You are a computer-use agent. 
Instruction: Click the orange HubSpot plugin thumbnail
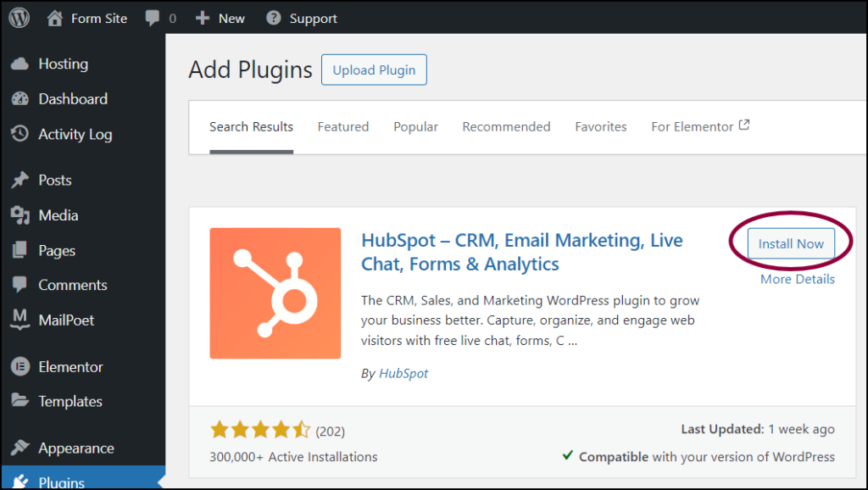275,292
